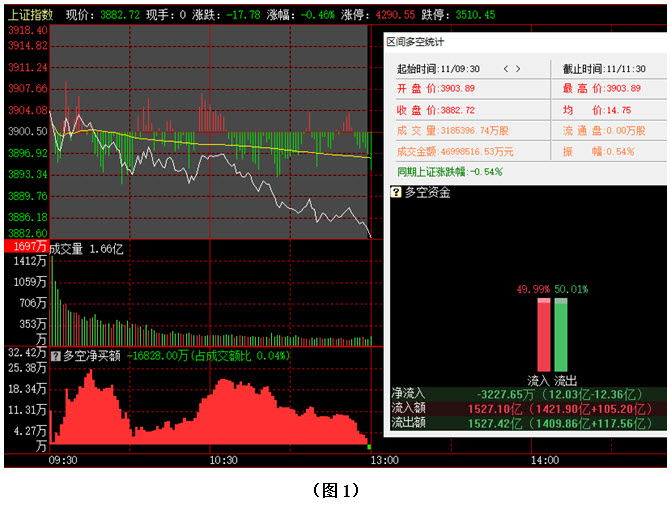670x509 pixels.
Task: Click the help icon beside 多空净买额
Action: tap(55, 355)
